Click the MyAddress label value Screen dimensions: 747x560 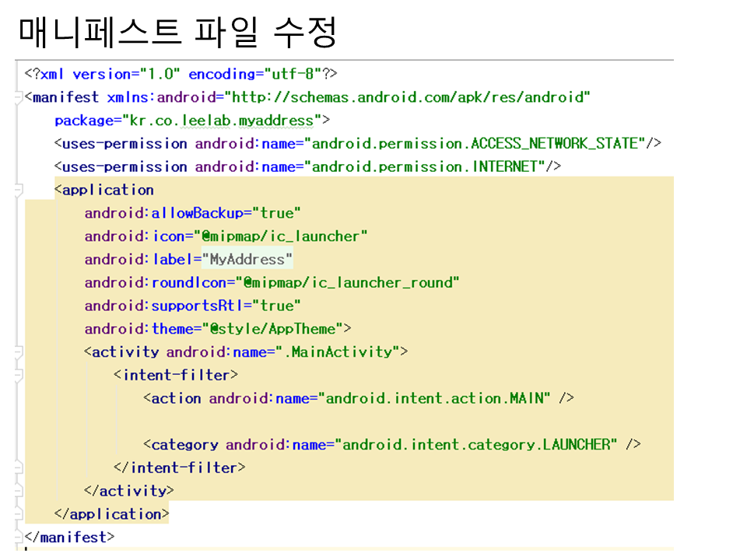(x=247, y=260)
